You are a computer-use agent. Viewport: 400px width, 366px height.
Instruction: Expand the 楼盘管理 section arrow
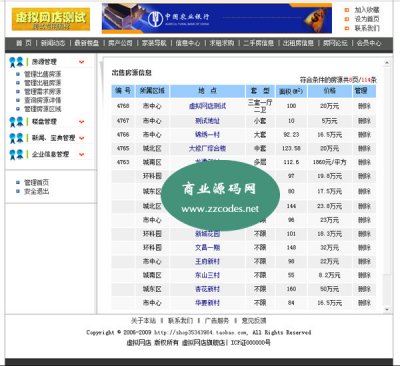81,122
